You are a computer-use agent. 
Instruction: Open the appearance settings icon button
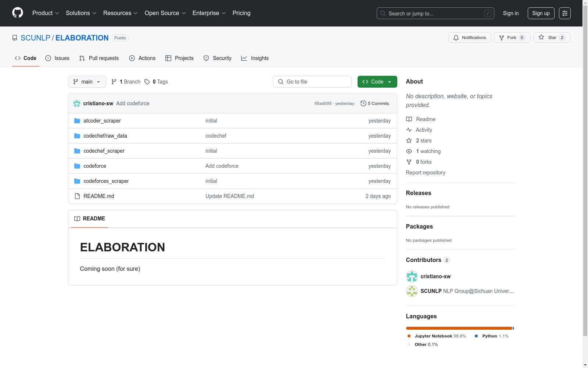565,13
